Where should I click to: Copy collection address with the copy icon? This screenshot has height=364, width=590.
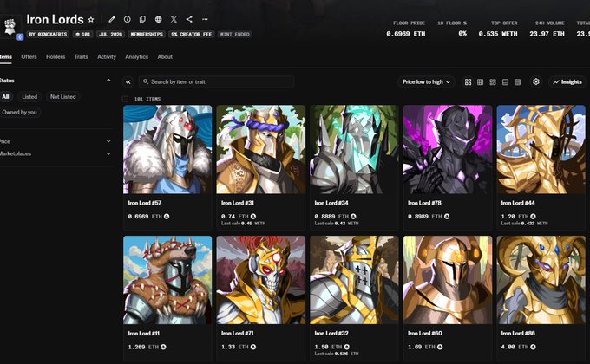tap(142, 19)
